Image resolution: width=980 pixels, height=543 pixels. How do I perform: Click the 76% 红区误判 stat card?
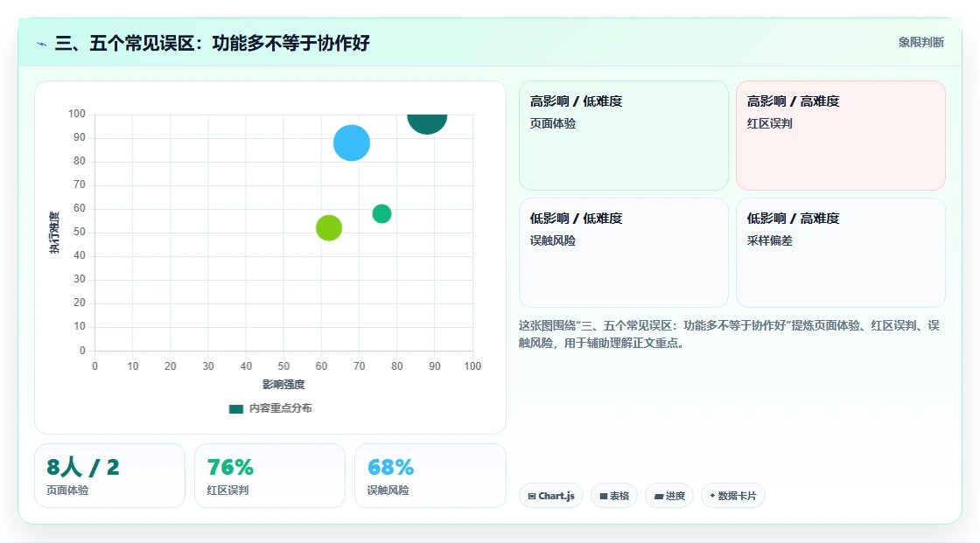(x=270, y=476)
